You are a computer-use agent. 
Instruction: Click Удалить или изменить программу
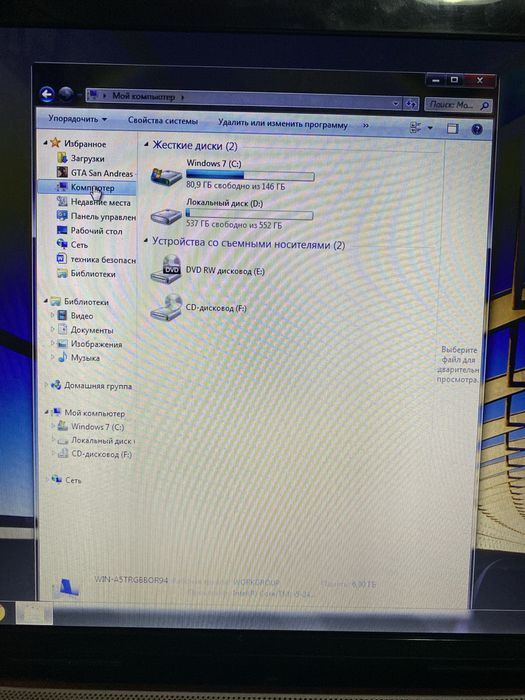click(x=283, y=124)
